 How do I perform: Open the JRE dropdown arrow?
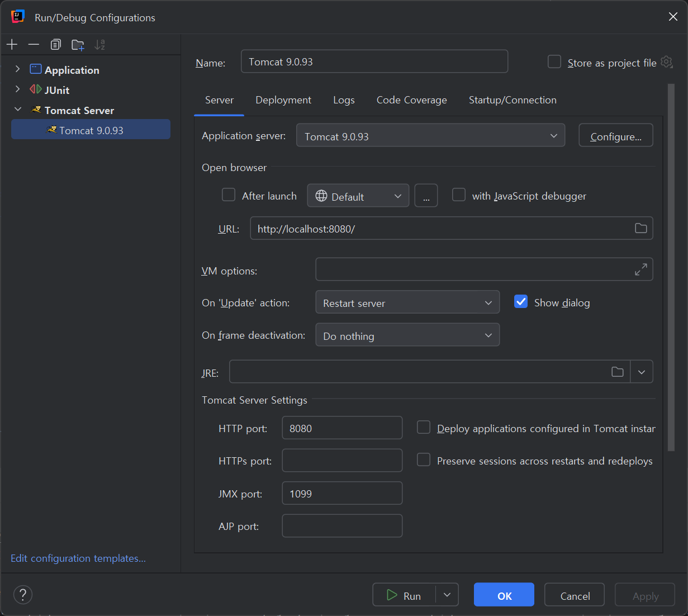[x=642, y=372]
